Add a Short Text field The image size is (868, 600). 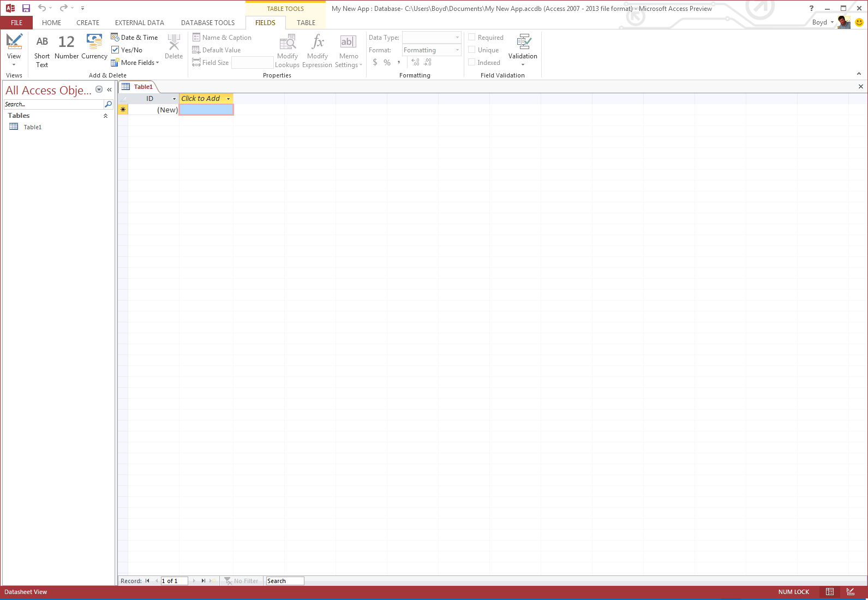coord(42,51)
